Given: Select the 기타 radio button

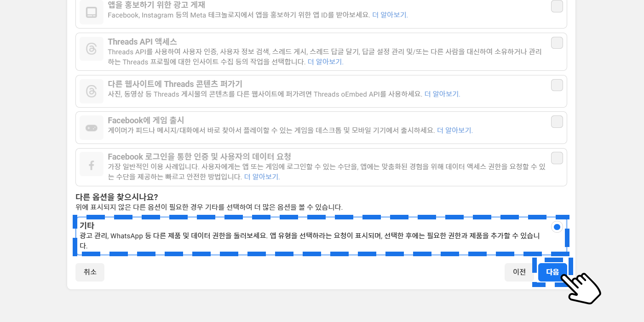Looking at the screenshot, I should point(557,227).
